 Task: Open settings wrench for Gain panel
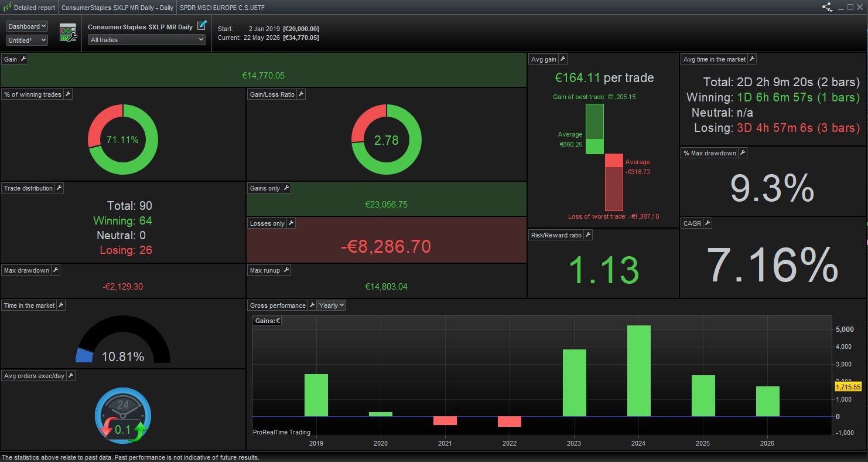click(23, 59)
